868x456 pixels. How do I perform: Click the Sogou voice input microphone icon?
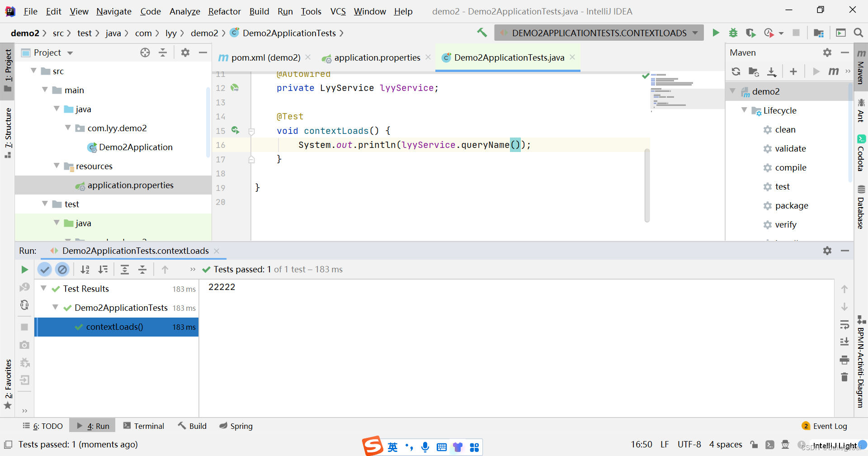[x=425, y=447]
